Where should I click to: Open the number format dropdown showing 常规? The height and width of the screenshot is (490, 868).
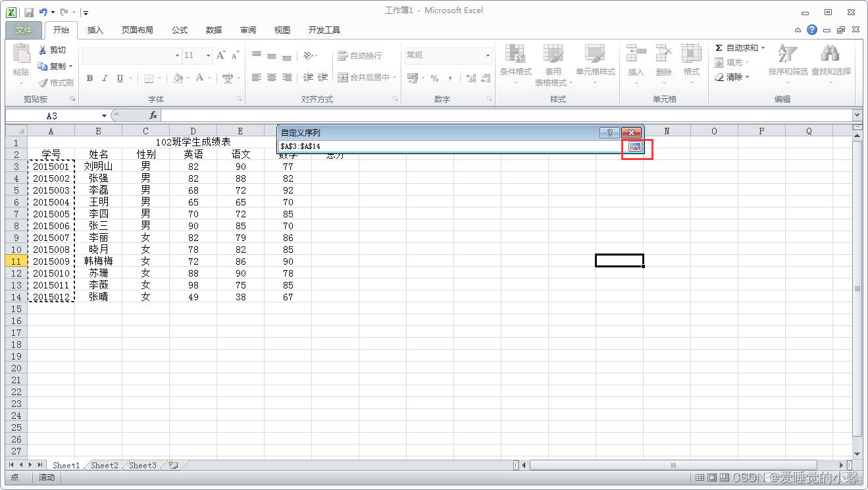tap(488, 56)
